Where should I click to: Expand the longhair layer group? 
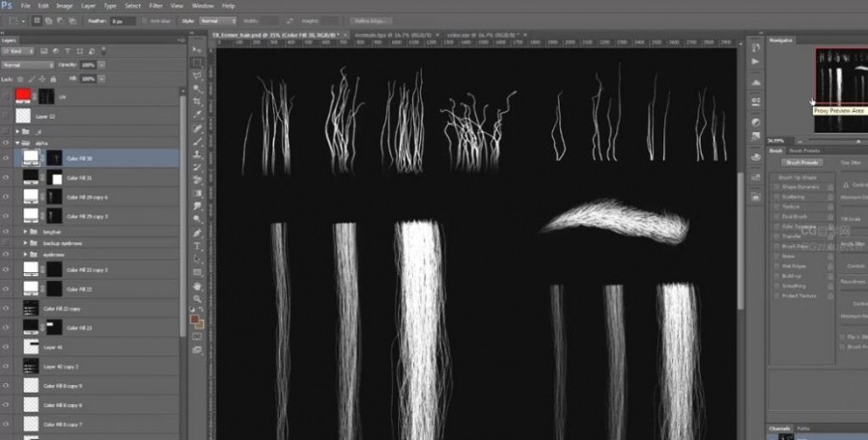pyautogui.click(x=25, y=232)
